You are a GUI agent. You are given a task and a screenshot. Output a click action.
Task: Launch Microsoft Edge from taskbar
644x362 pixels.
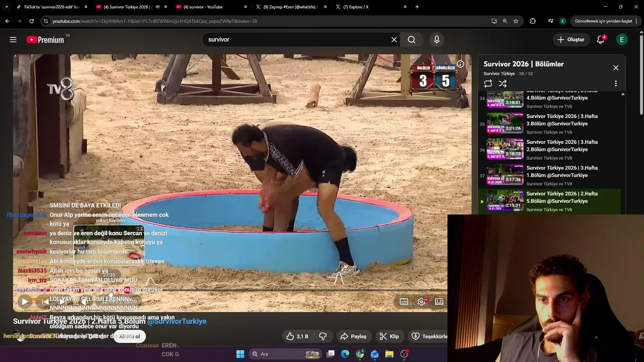[345, 354]
